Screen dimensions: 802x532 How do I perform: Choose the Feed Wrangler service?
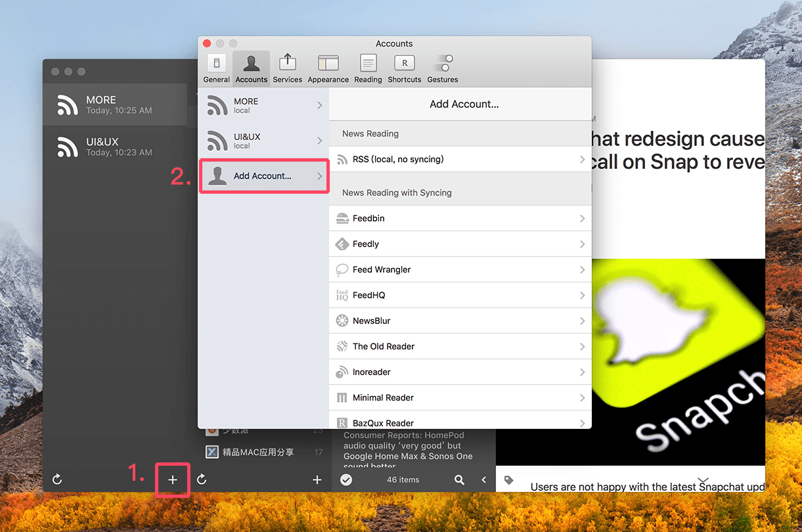click(460, 269)
